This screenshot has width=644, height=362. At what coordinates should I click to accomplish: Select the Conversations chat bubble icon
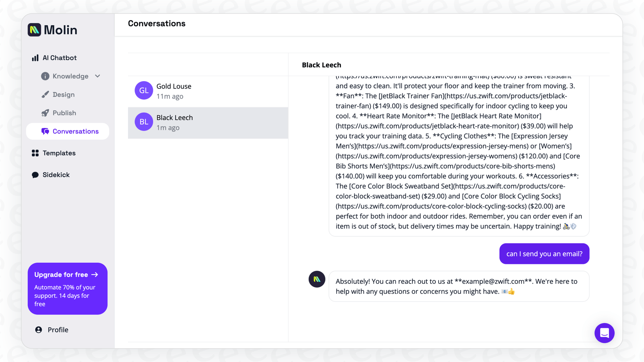click(x=45, y=131)
